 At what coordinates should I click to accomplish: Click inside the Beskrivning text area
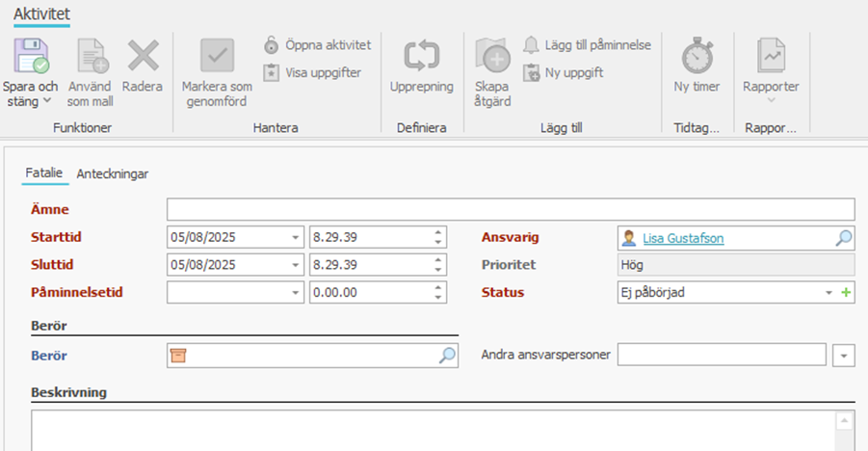point(434,431)
